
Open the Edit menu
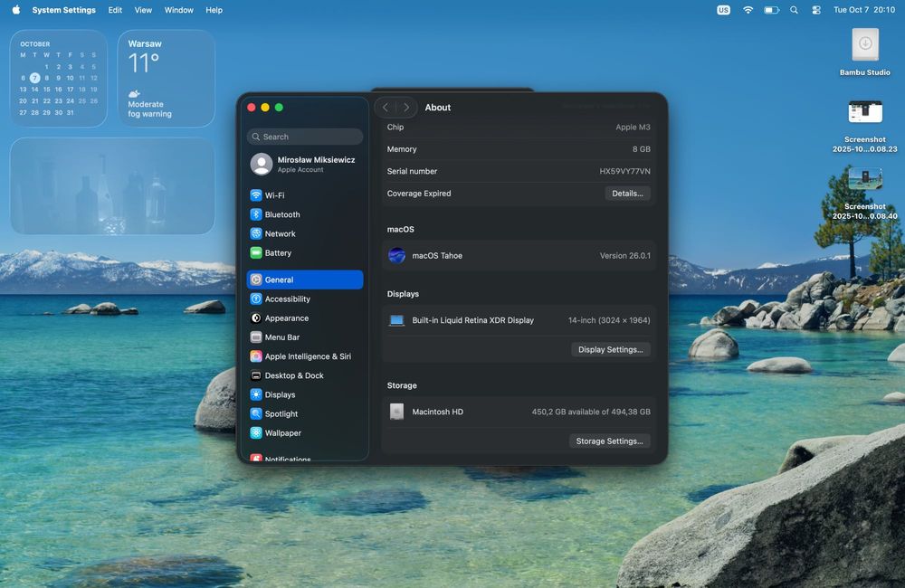pos(115,10)
